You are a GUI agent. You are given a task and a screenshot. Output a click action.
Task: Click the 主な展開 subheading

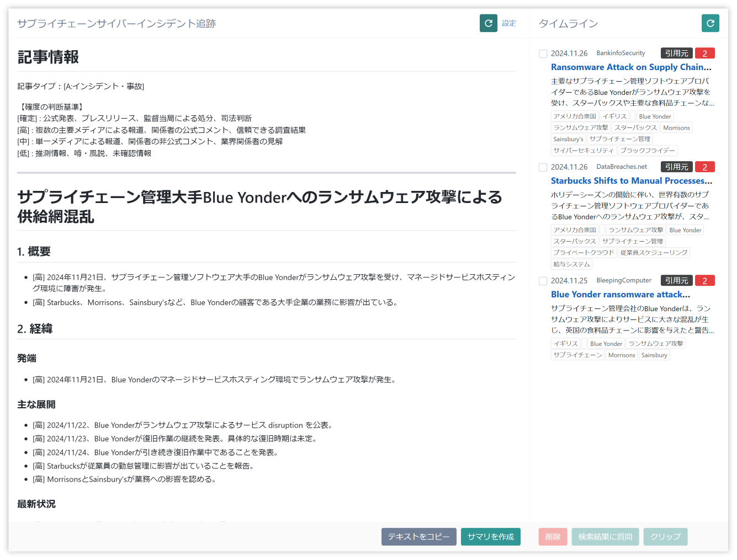click(36, 404)
